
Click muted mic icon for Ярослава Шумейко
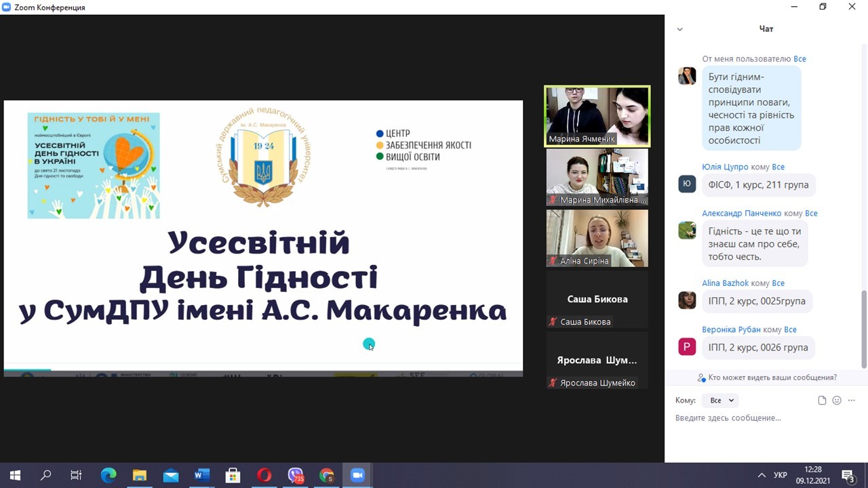coord(553,383)
